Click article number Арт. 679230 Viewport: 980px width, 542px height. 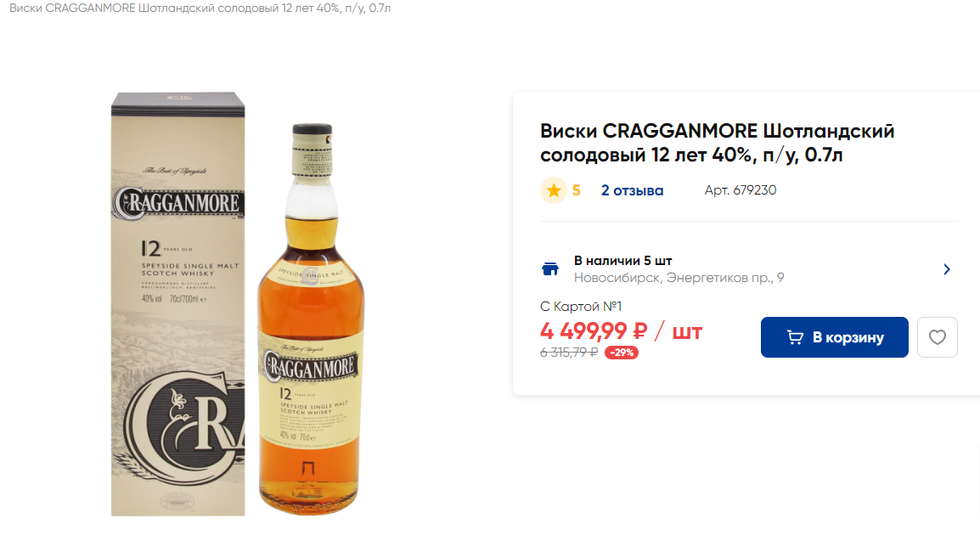tap(740, 190)
